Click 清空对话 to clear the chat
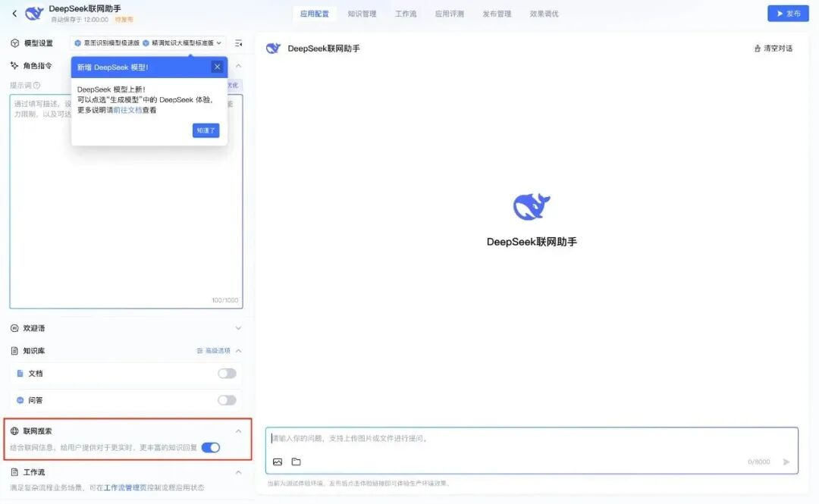 (773, 48)
